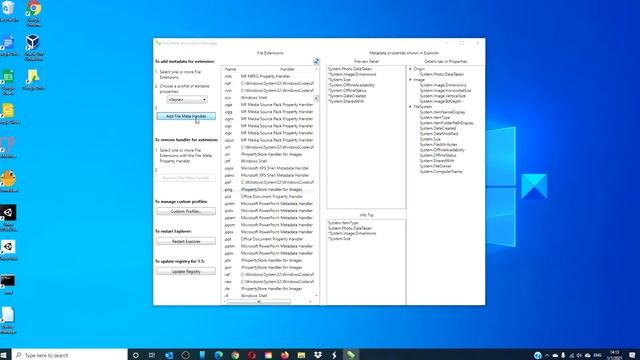Collapse the FileSystem node in the Details tree

click(410, 107)
